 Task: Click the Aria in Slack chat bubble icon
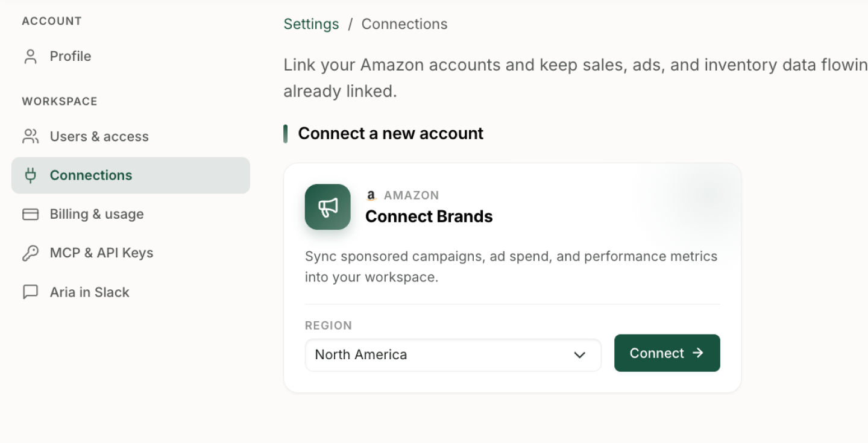tap(30, 292)
